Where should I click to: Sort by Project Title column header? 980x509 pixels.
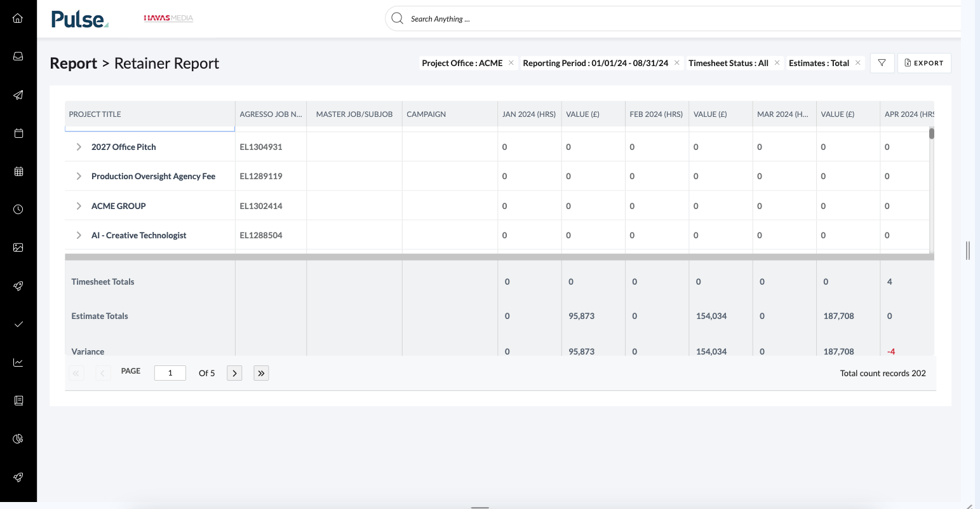150,114
